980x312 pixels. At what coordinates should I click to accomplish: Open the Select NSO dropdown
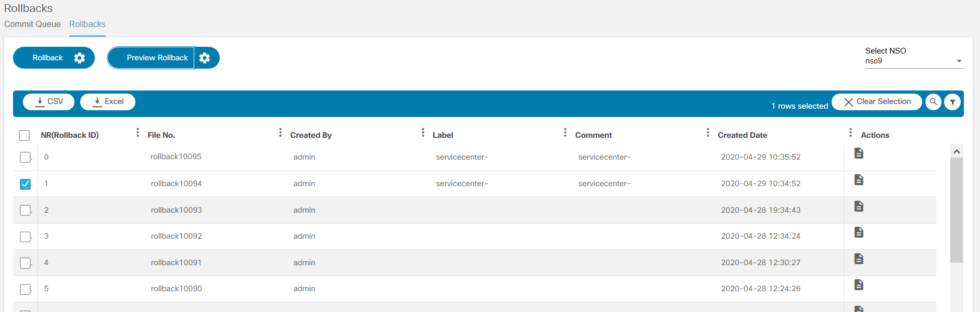pyautogui.click(x=914, y=61)
